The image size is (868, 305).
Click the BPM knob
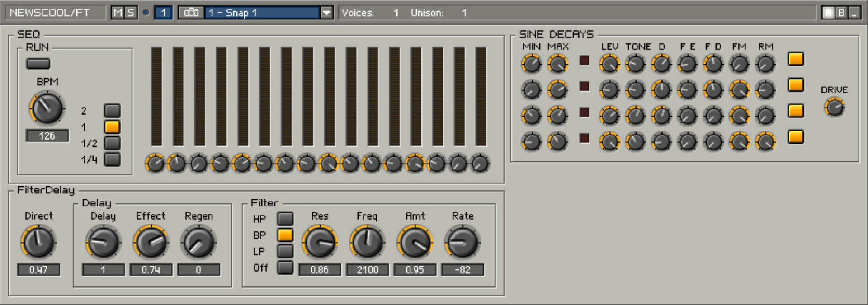click(x=47, y=108)
